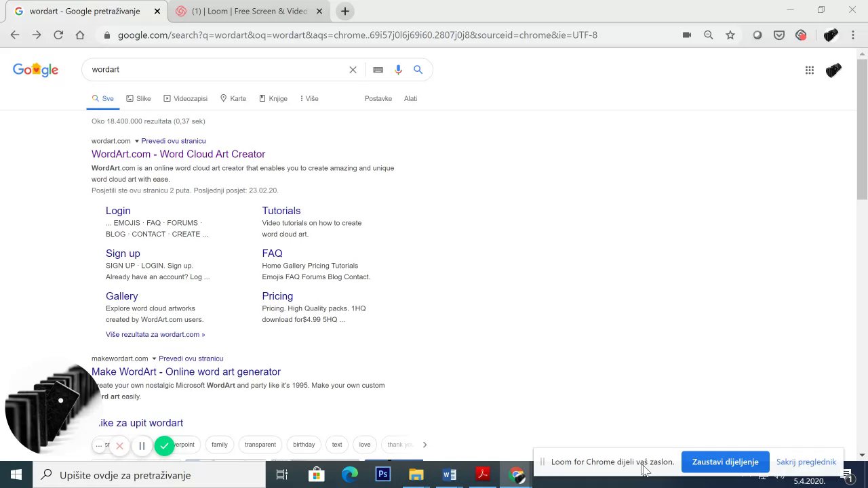This screenshot has width=868, height=488.
Task: Switch to the Videozapisi tab
Action: pos(185,98)
